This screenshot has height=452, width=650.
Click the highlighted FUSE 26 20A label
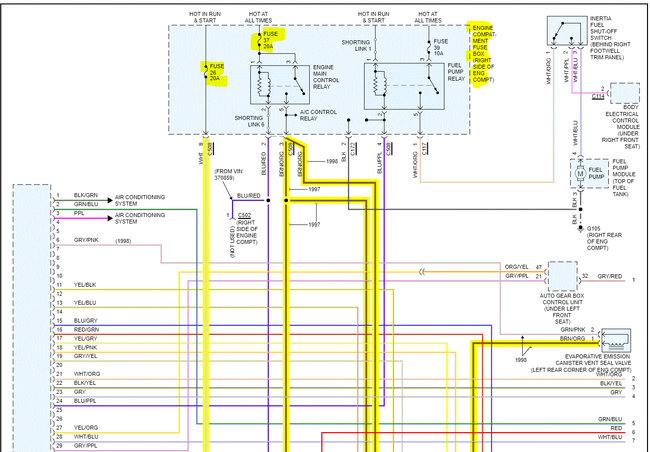click(x=216, y=73)
